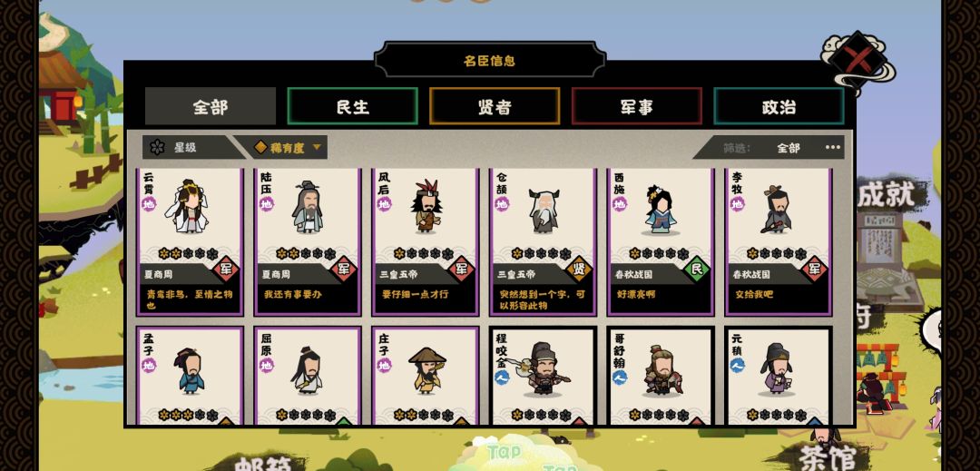980x471 pixels.
Task: Expand the 稀有度 sort dropdown arrow
Action: click(x=317, y=147)
